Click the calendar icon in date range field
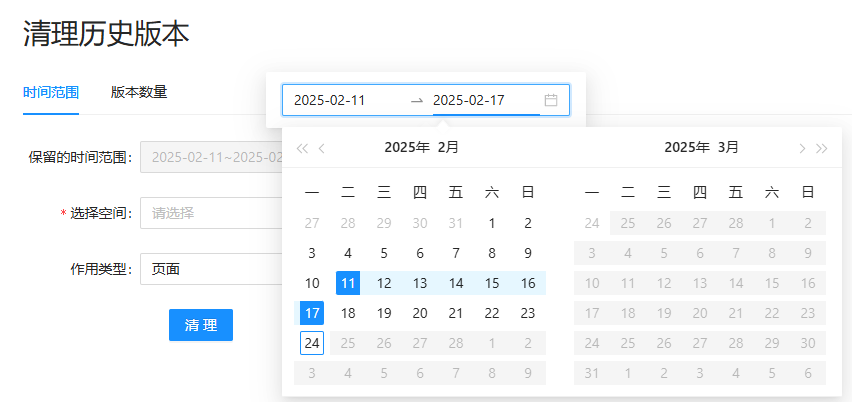Screen dimensions: 852x402 [x=551, y=100]
